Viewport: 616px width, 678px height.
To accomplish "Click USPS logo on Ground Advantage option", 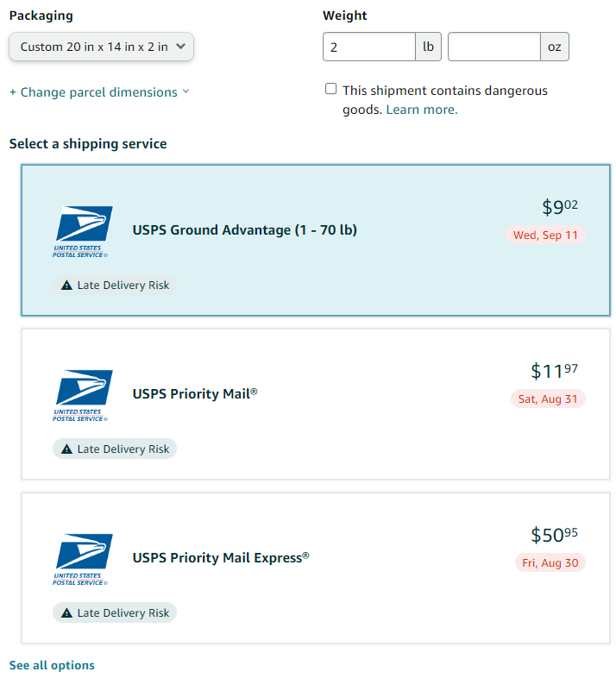I will point(83,231).
